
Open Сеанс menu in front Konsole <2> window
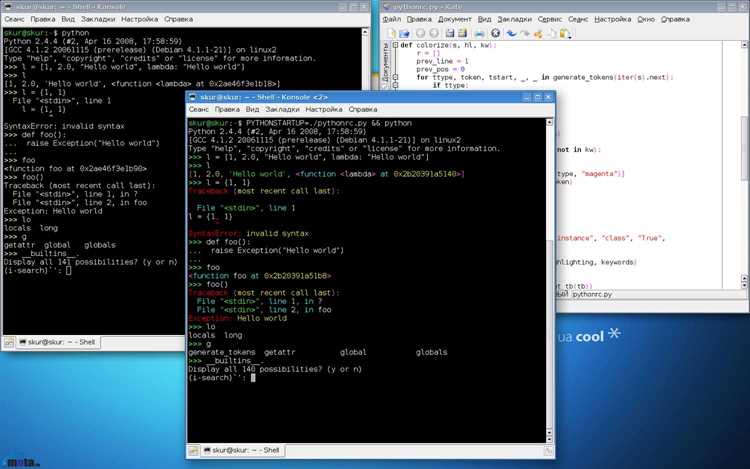point(199,109)
